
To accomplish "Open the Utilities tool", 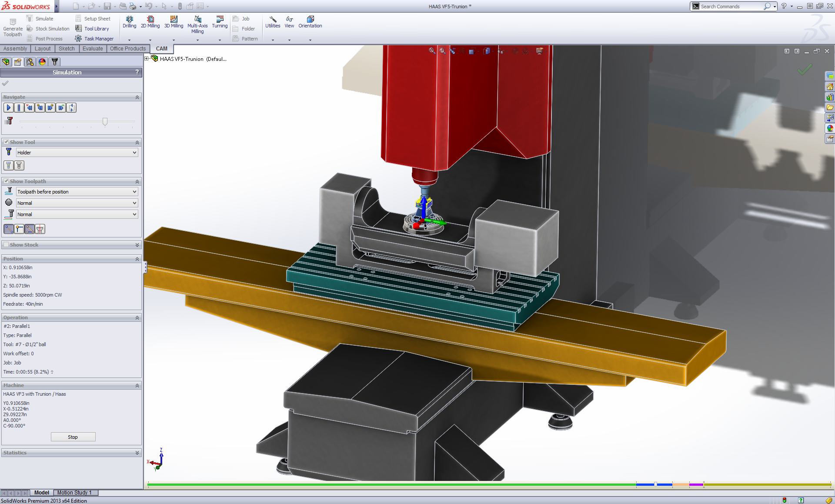I will click(x=273, y=22).
